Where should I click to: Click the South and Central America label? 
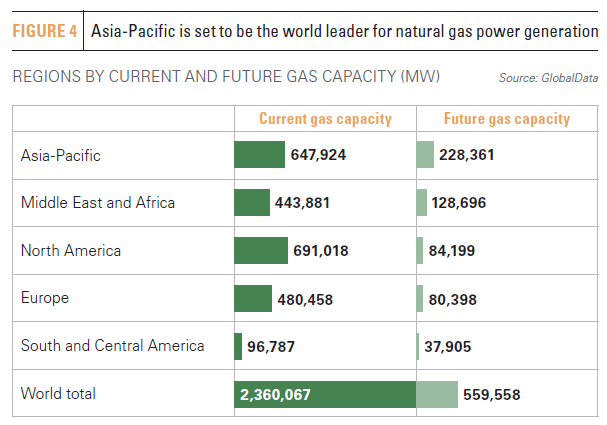[x=113, y=346]
